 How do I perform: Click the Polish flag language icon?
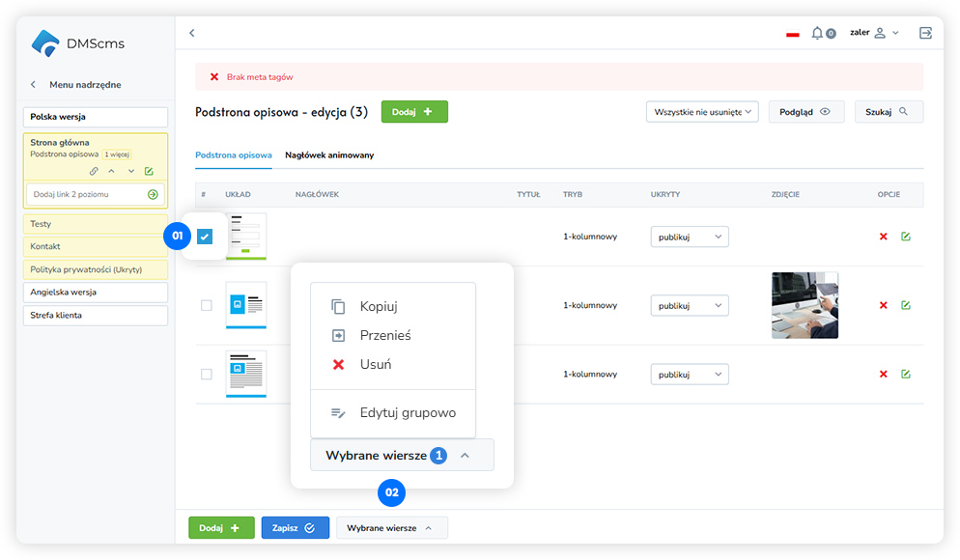793,34
